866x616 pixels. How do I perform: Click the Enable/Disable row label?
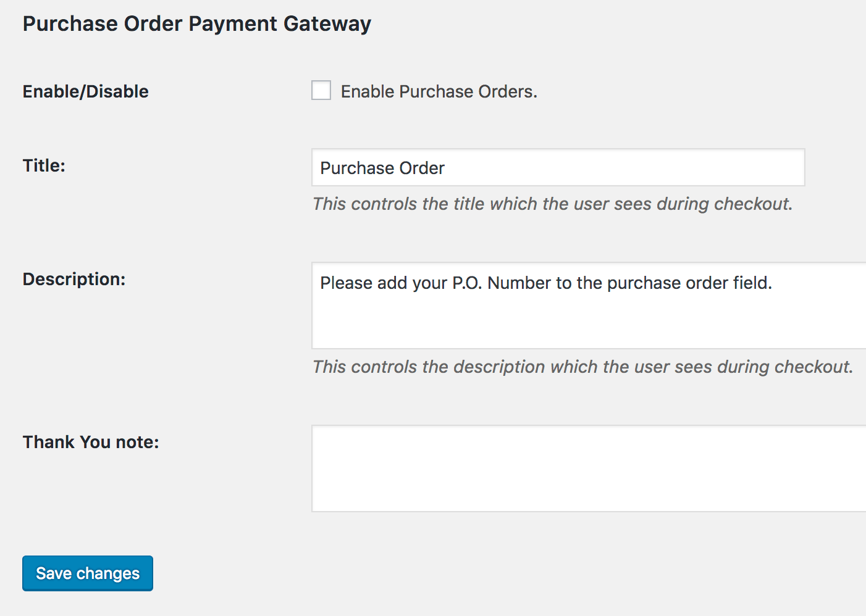86,91
